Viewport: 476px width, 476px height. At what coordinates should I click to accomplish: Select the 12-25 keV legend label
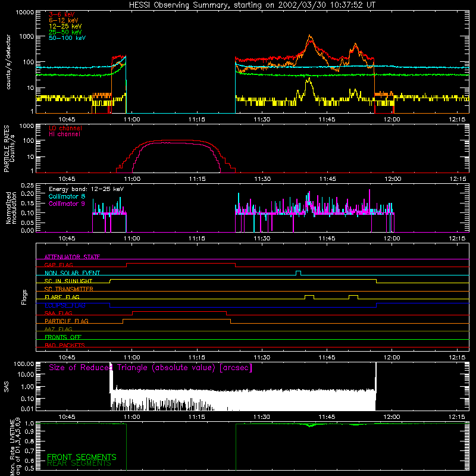(x=65, y=26)
